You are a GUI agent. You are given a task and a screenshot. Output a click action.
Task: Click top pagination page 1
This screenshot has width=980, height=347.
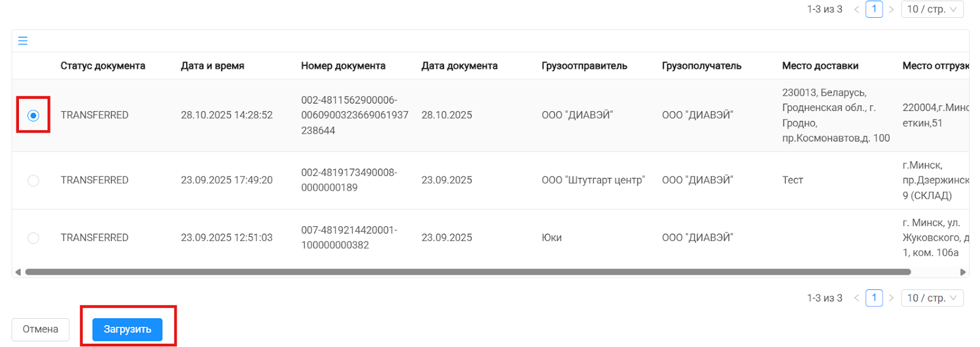pyautogui.click(x=874, y=9)
